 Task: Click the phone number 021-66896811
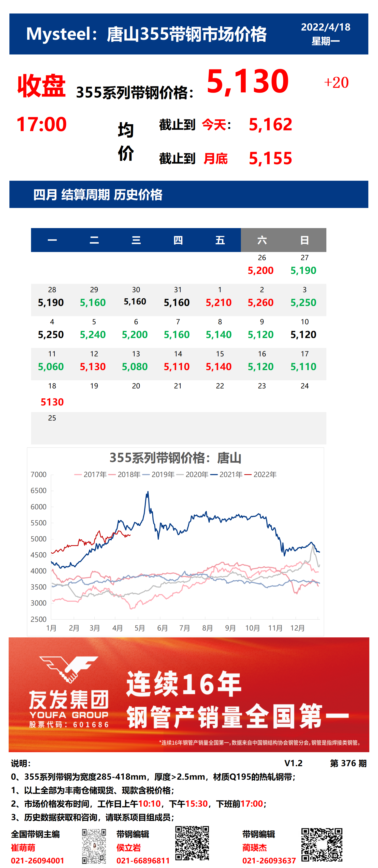click(143, 861)
